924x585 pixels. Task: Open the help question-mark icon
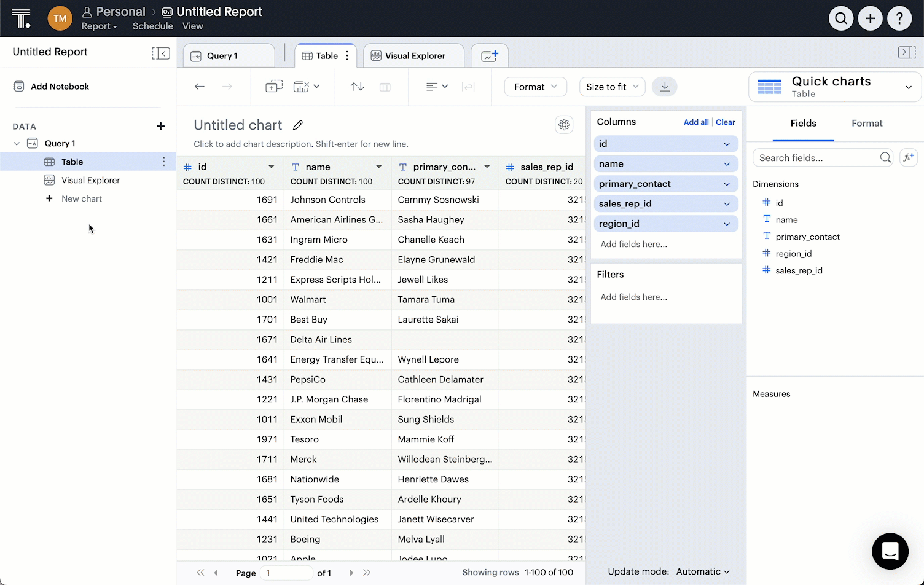tap(899, 18)
